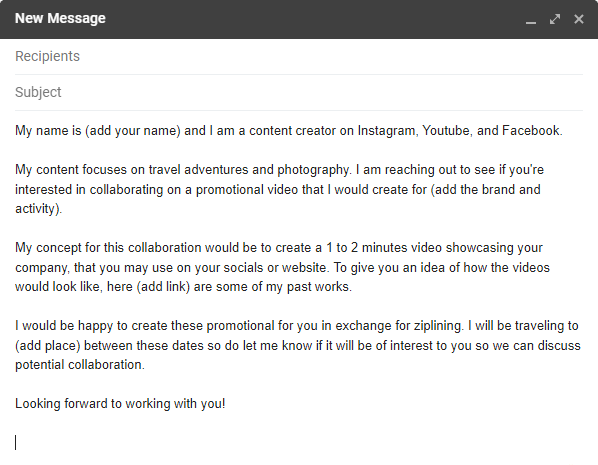Click the New Message title bar
Viewport: 598px width, 465px height.
click(267, 19)
